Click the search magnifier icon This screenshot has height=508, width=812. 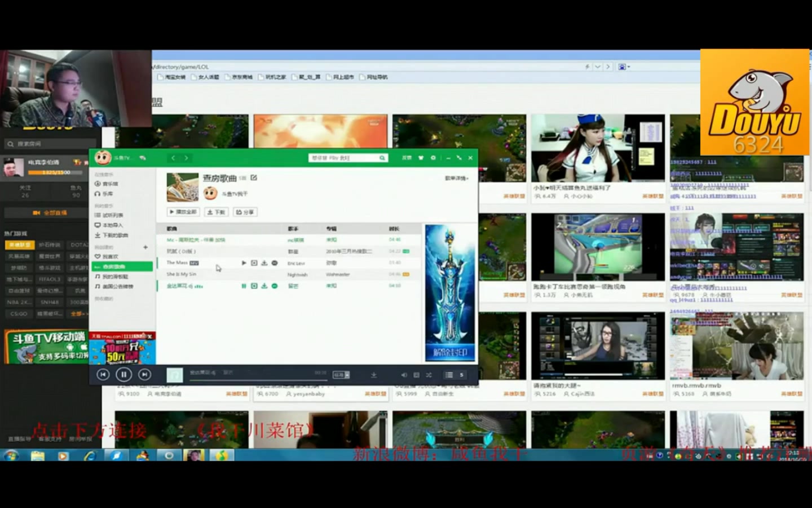[382, 158]
